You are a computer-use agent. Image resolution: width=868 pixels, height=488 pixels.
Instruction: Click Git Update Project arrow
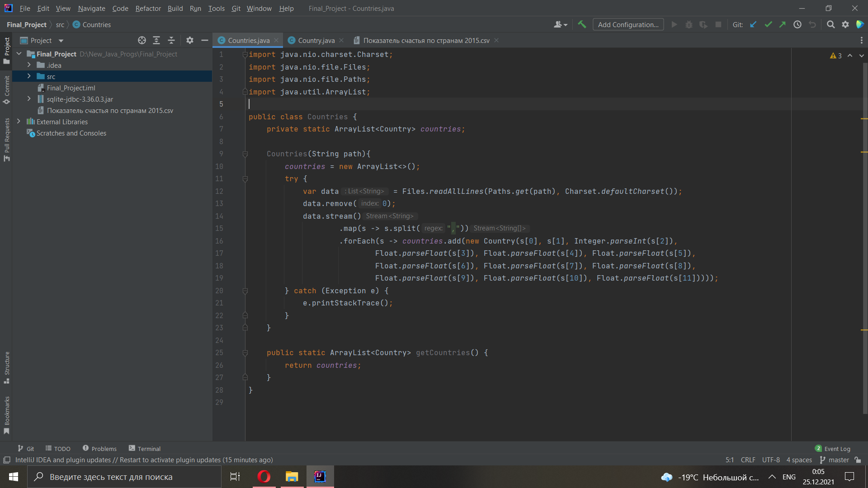(x=753, y=24)
